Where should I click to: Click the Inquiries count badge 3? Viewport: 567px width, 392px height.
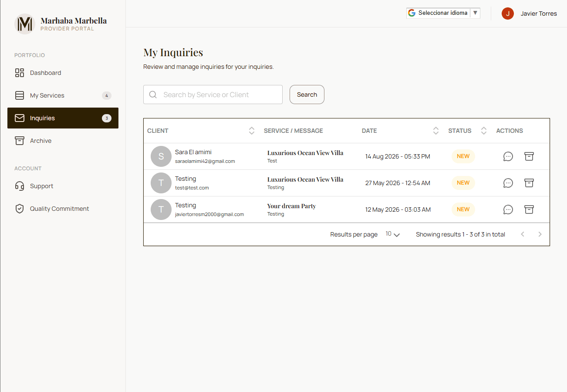click(107, 118)
